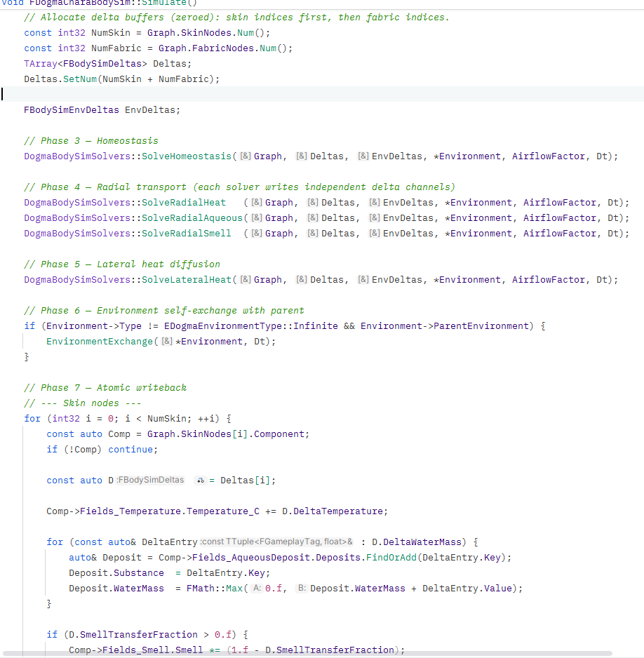Click '*Environment' in the SolveRadialSmell call
The width and height of the screenshot is (644, 658).
[x=478, y=234]
